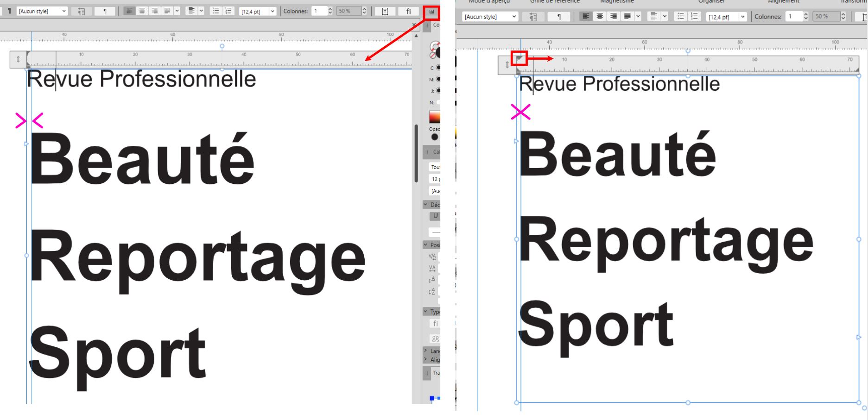Image resolution: width=868 pixels, height=420 pixels.
Task: Click the red gradient color swatch in side panel
Action: (435, 117)
